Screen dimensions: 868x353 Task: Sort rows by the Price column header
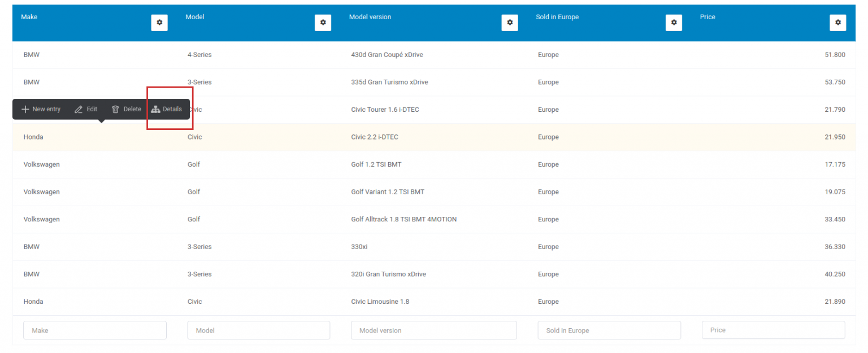[x=708, y=17]
